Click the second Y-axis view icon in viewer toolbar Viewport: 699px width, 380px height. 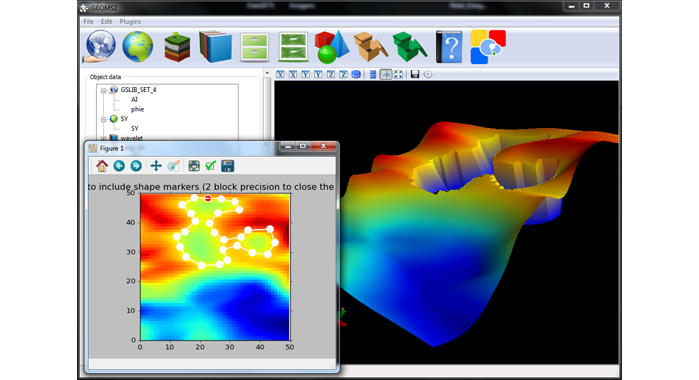coord(318,74)
